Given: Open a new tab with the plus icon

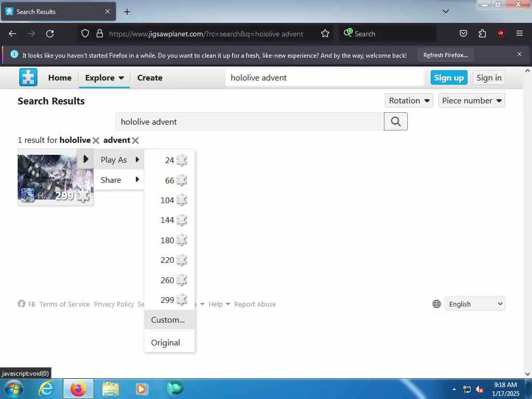Looking at the screenshot, I should pyautogui.click(x=127, y=12).
